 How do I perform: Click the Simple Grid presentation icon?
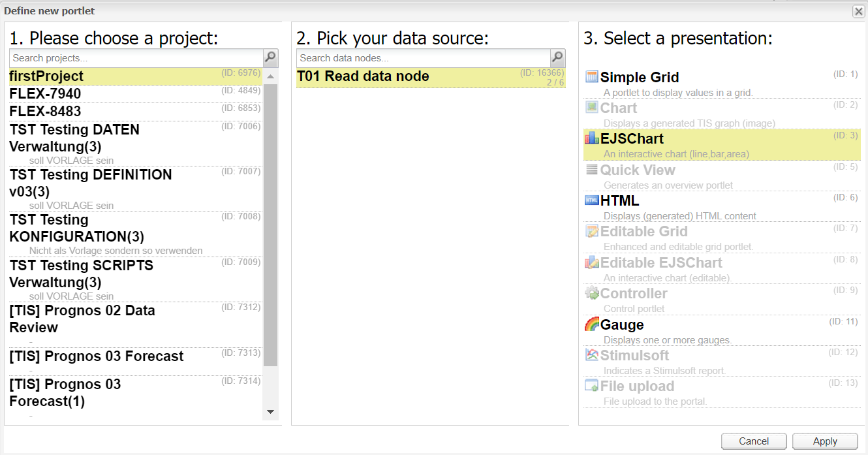(x=592, y=76)
